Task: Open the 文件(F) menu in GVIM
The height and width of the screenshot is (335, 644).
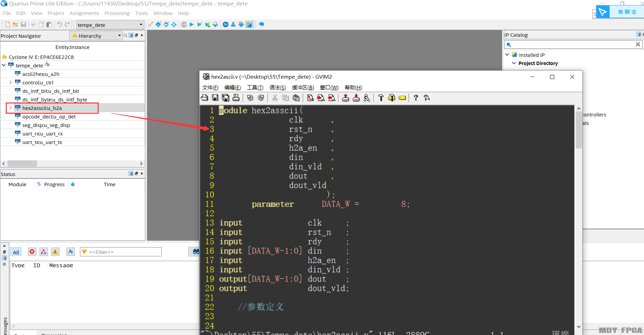Action: coord(210,87)
